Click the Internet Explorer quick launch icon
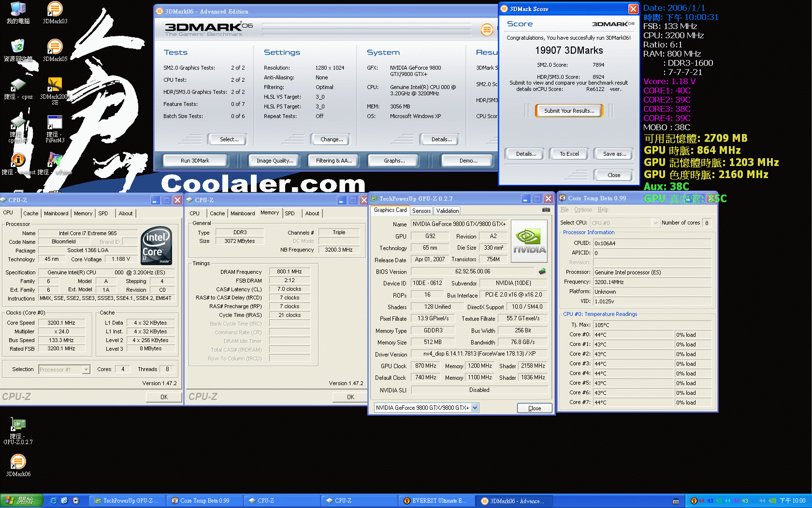Image resolution: width=812 pixels, height=508 pixels. point(53,501)
